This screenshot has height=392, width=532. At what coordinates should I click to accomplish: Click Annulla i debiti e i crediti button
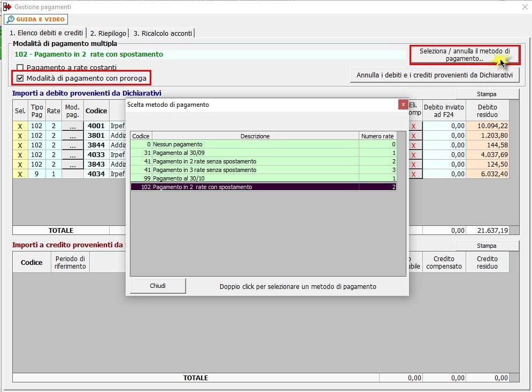point(434,75)
